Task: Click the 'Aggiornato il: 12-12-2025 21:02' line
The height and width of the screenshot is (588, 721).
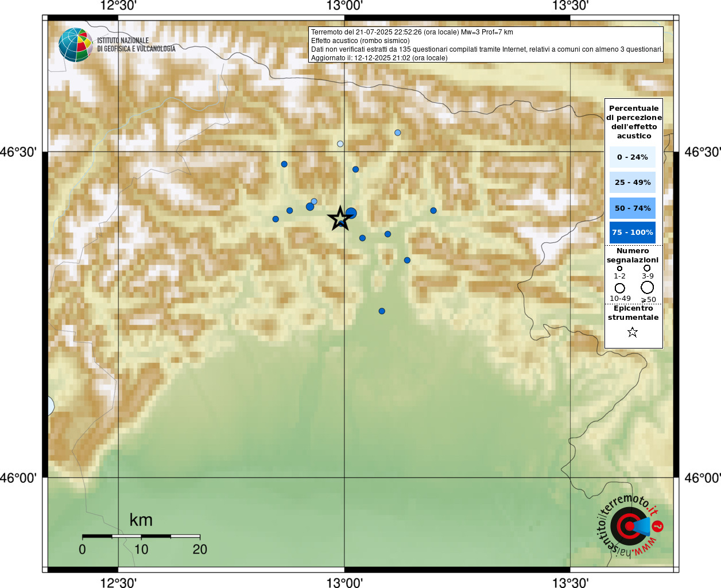Action: tap(379, 58)
